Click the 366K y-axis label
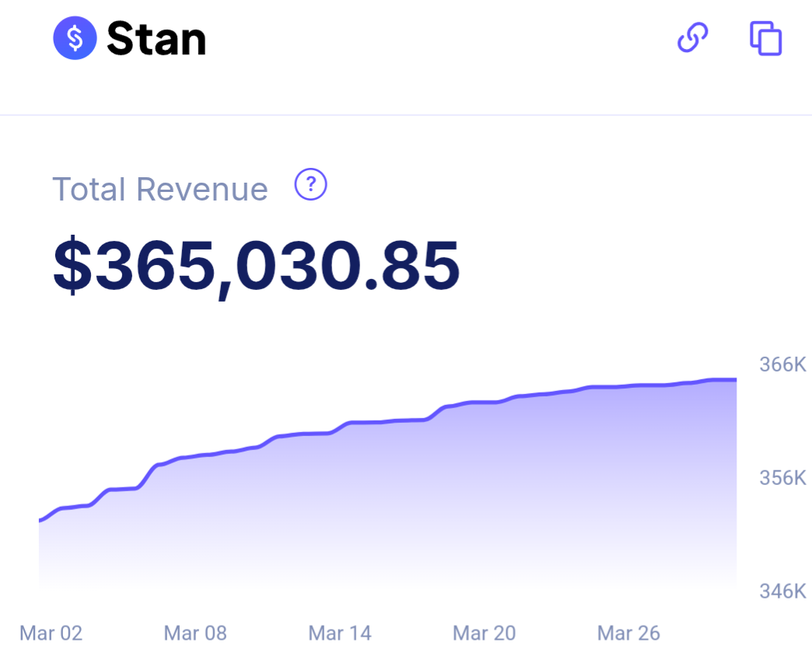 782,364
